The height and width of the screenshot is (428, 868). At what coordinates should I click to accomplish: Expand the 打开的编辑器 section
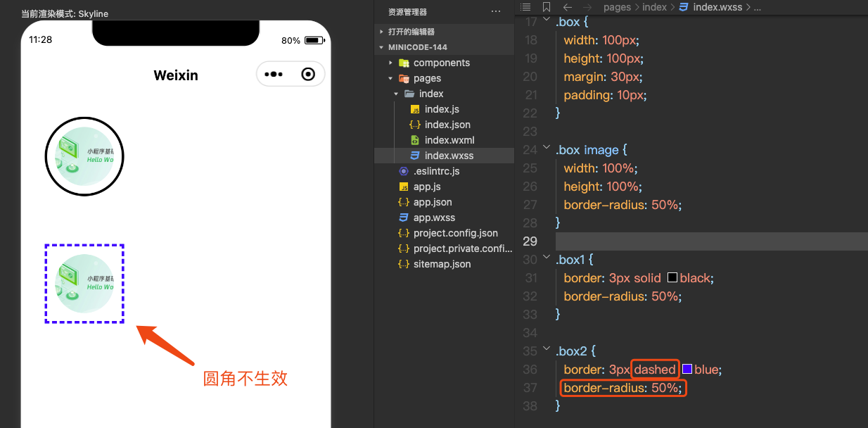381,32
